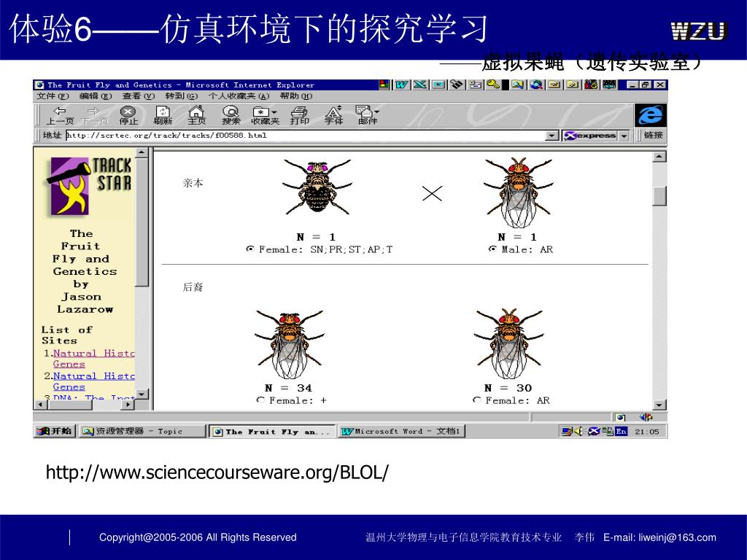Viewport: 747px width, 560px height.
Task: Click the En language indicator in tray
Action: tap(621, 432)
